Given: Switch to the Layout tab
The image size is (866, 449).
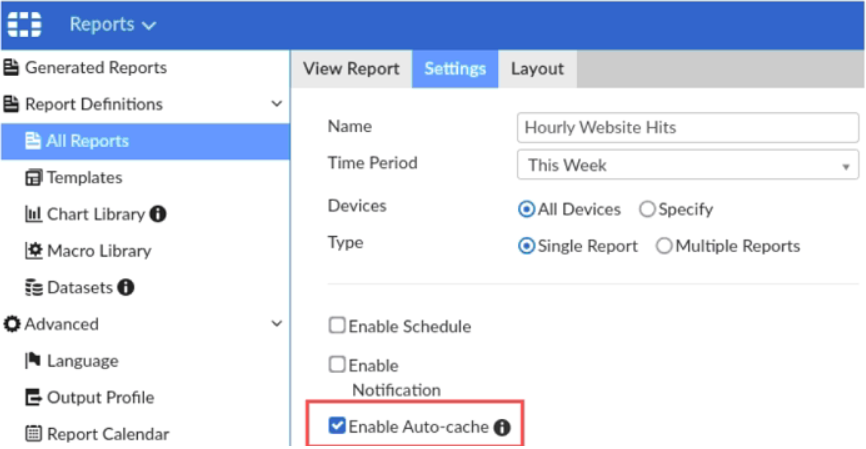Looking at the screenshot, I should (x=537, y=69).
